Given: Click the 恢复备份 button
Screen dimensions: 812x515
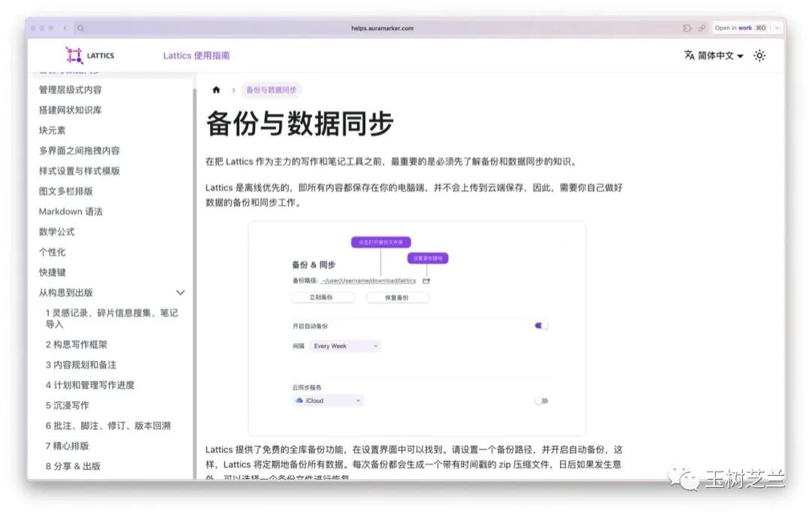Looking at the screenshot, I should tap(397, 298).
